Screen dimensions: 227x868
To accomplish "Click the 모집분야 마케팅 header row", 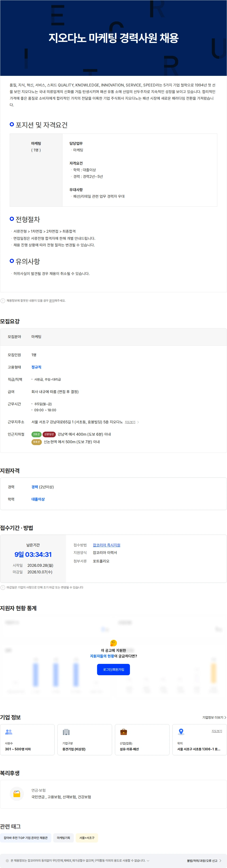I will pos(113,337).
